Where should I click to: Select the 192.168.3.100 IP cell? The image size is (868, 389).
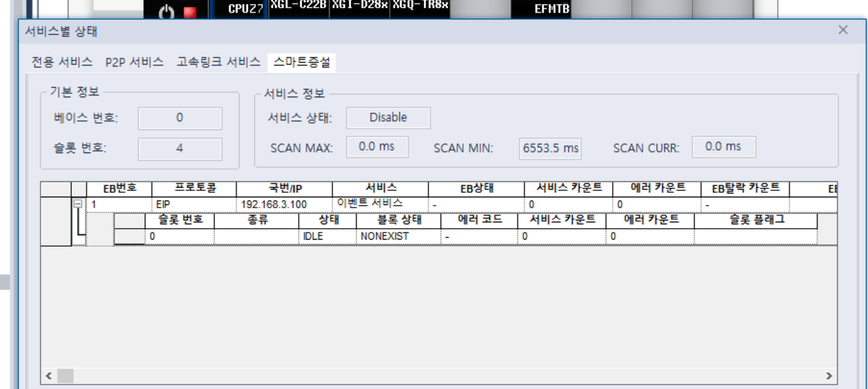273,204
